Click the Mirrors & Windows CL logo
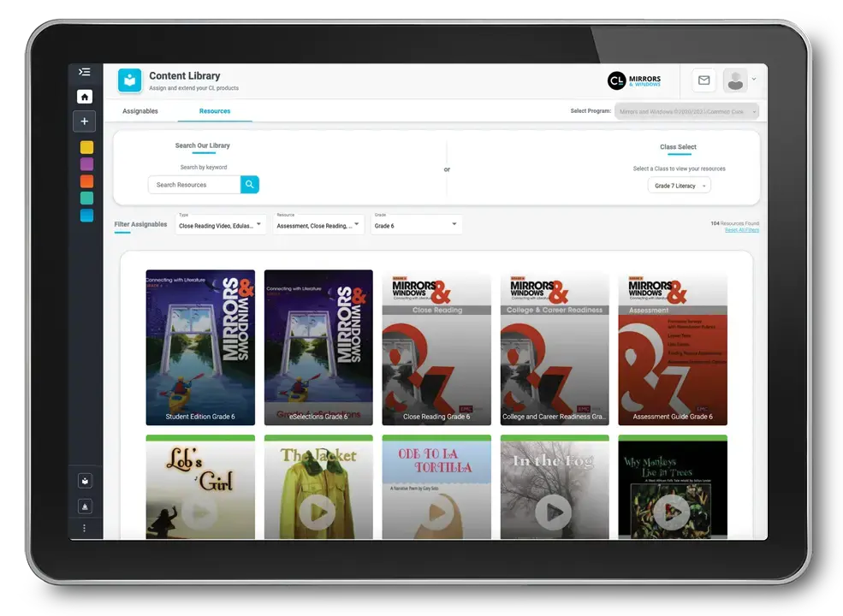 point(633,80)
